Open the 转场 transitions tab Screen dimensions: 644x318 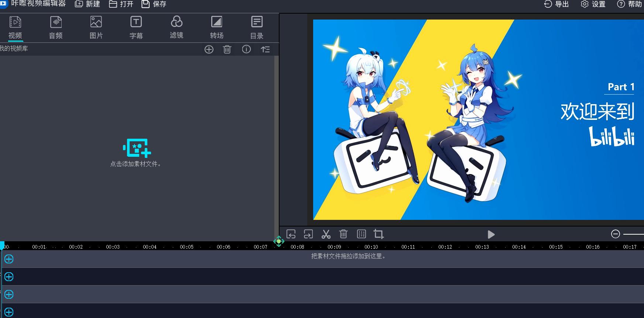click(216, 27)
